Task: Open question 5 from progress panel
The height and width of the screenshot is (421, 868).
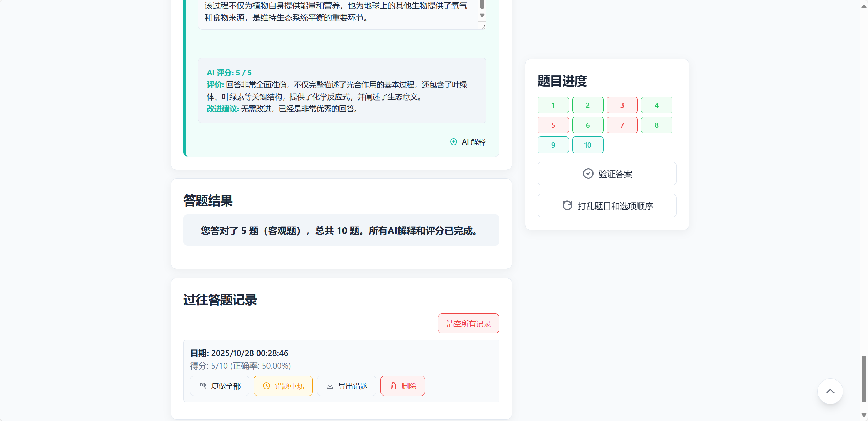Action: pyautogui.click(x=553, y=125)
